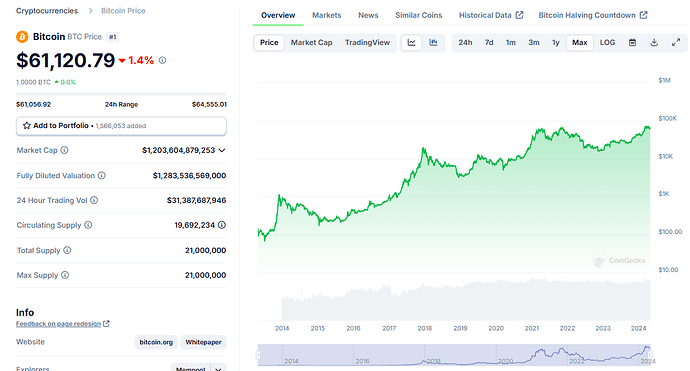Click the chart range navigator slider

[454, 355]
